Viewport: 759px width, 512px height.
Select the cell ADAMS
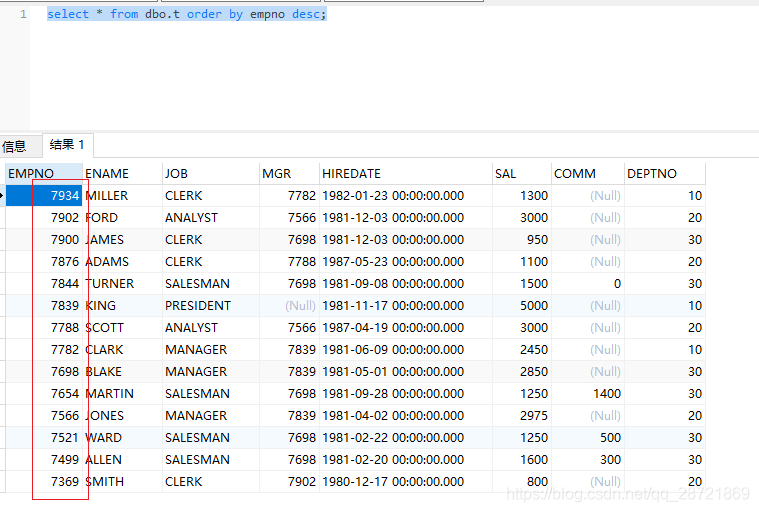(x=122, y=262)
